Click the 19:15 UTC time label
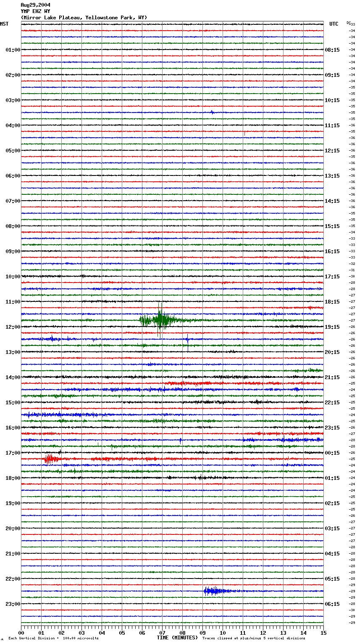The height and width of the screenshot is (644, 357). (332, 327)
